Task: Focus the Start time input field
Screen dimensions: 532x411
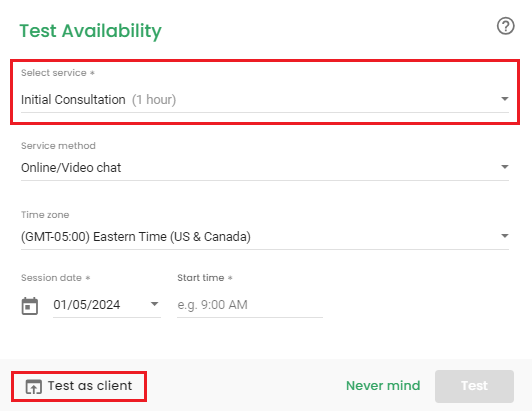Action: pos(250,305)
